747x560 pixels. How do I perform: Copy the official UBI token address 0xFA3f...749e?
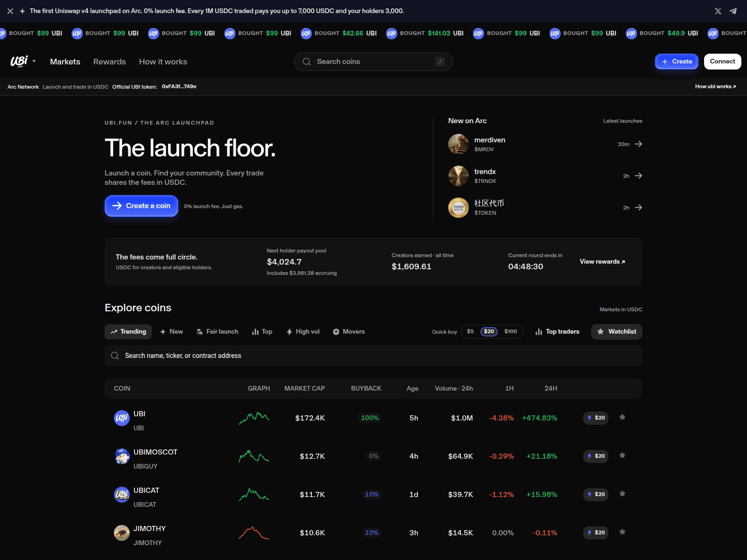pyautogui.click(x=179, y=87)
